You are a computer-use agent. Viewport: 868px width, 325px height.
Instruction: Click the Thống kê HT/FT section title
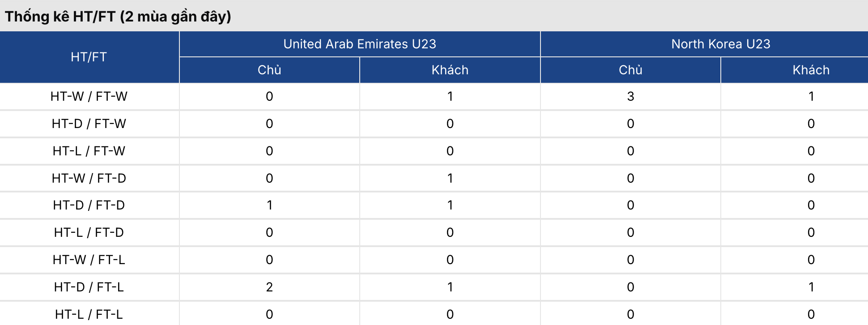pyautogui.click(x=118, y=17)
